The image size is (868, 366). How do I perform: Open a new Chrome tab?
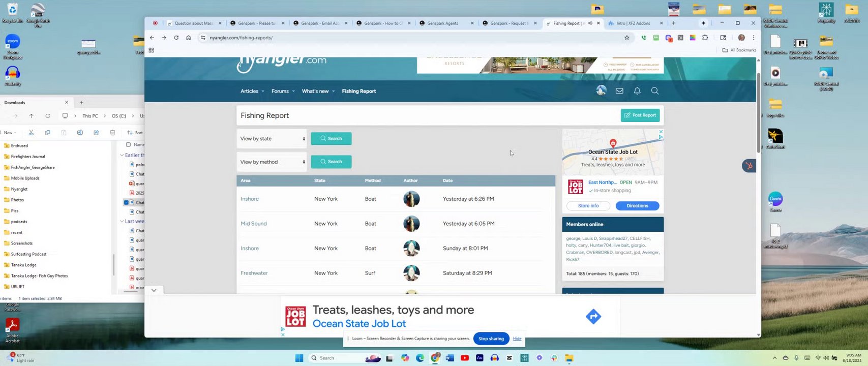tap(674, 23)
